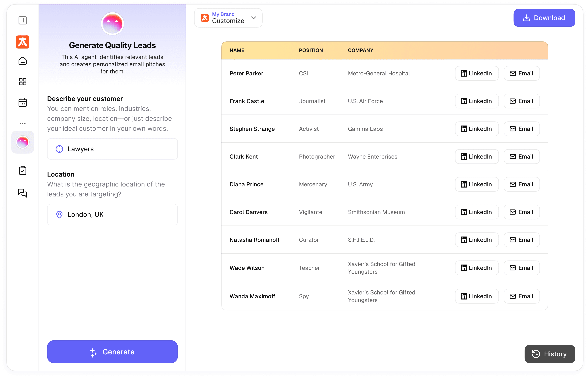Click the COMPANY column header
Viewport: 588px width, 378px height.
[360, 50]
